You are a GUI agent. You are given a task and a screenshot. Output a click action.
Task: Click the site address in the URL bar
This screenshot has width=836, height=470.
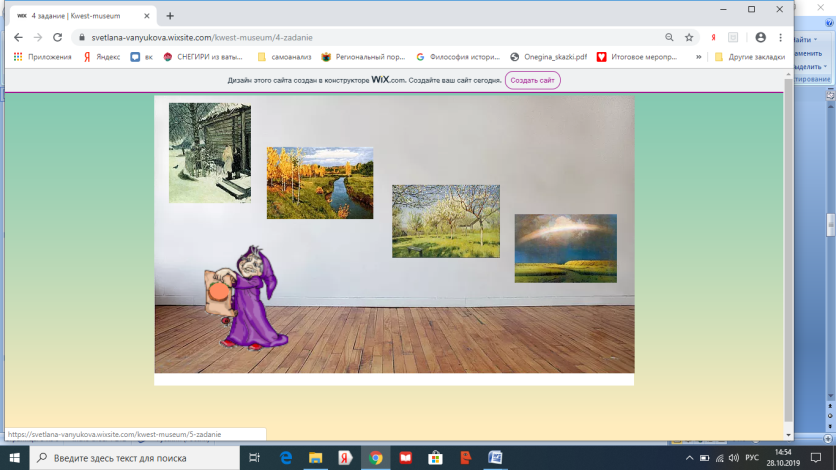point(202,37)
